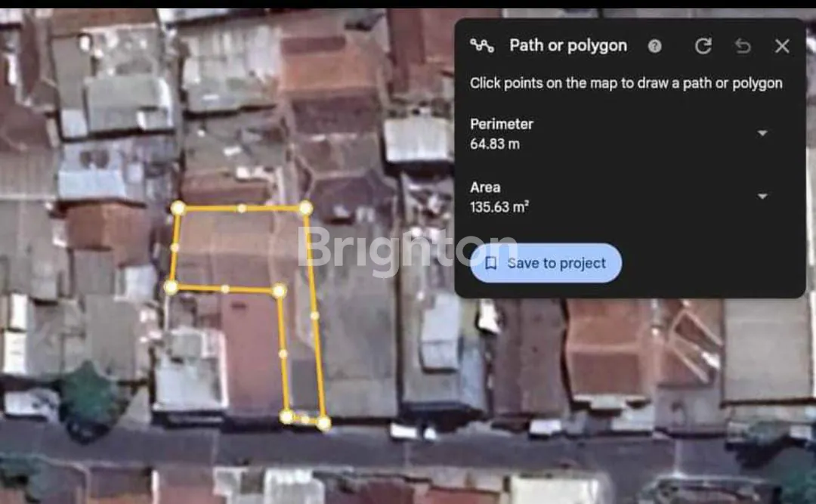Select the bottom-left vertex near the road
Viewport: 816px width, 504px height.
(x=287, y=416)
